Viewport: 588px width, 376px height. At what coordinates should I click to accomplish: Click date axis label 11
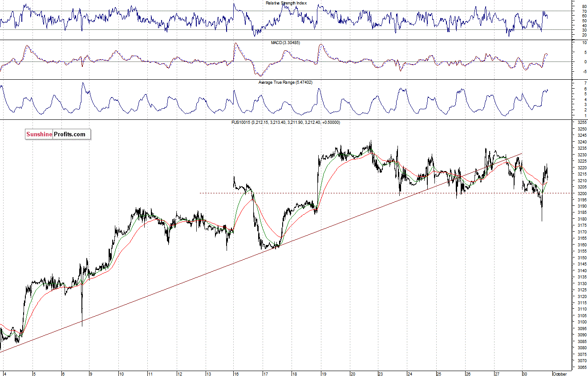click(x=150, y=374)
